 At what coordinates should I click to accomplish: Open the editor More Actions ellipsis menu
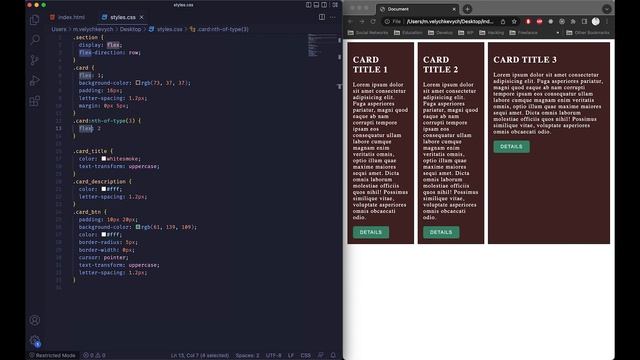[333, 17]
